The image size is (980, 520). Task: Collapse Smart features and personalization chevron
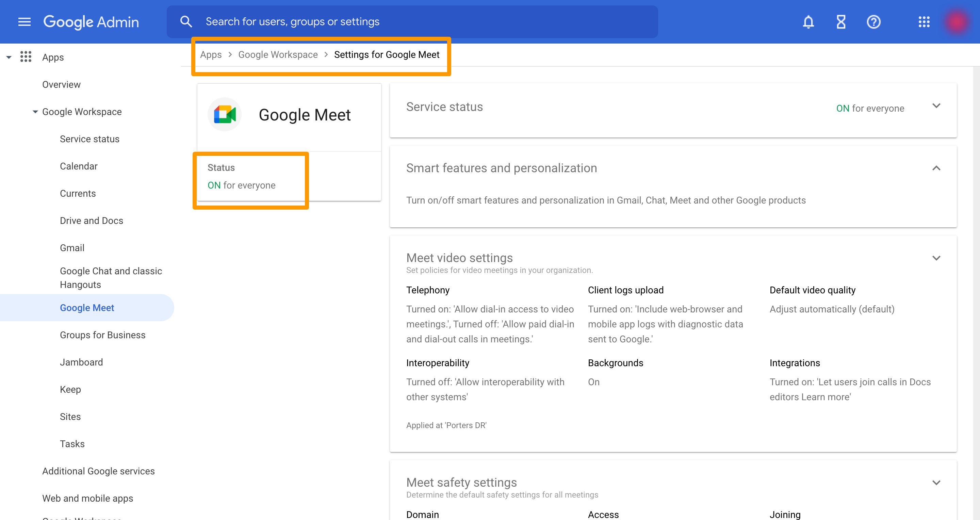pos(936,168)
